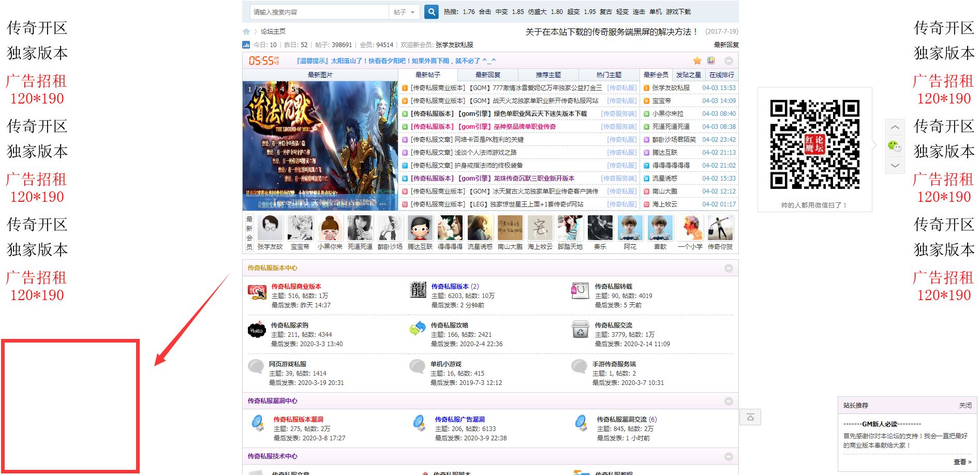Switch to the 在线排行 tab
Image resolution: width=980 pixels, height=475 pixels.
pos(722,75)
